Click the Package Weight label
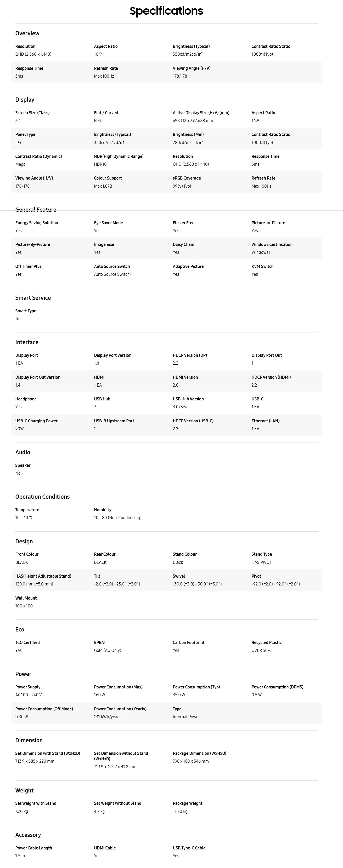Image resolution: width=343 pixels, height=868 pixels. (x=188, y=803)
